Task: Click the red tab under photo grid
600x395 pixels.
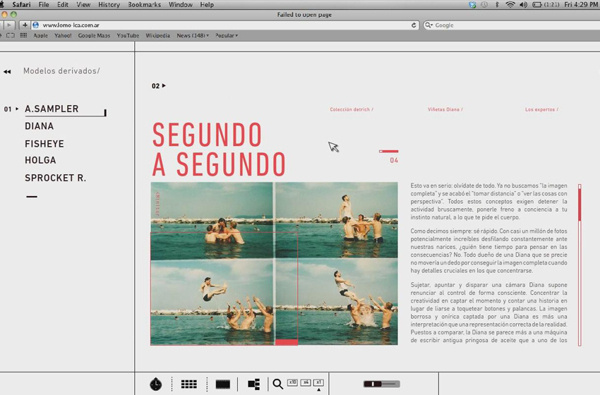Action: coord(286,342)
